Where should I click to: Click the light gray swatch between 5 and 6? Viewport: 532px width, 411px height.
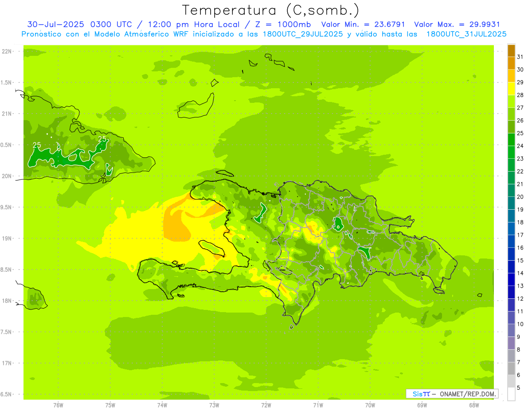click(511, 381)
